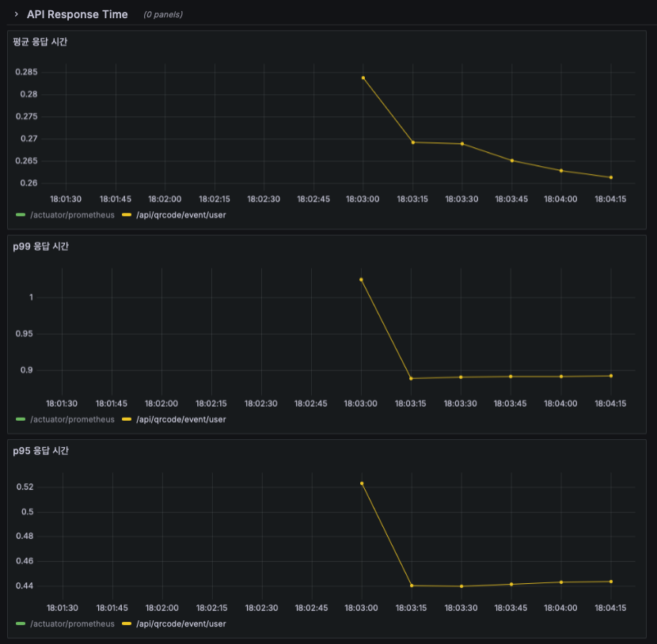The height and width of the screenshot is (644, 657).
Task: Toggle /actuator/prometheus series in p95 legend
Action: [72, 623]
